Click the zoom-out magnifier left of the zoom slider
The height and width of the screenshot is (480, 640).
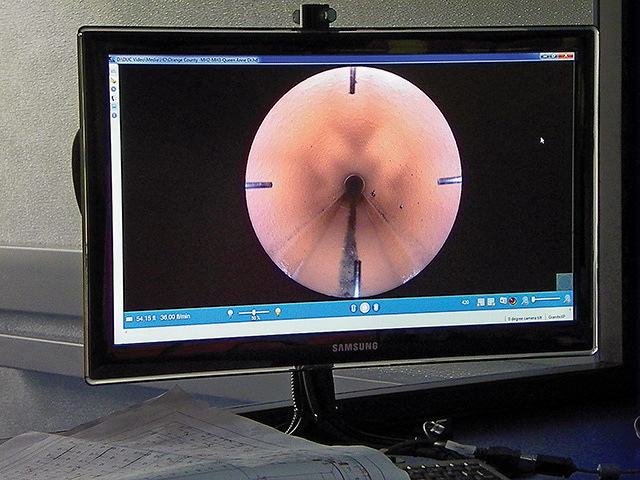pyautogui.click(x=526, y=300)
